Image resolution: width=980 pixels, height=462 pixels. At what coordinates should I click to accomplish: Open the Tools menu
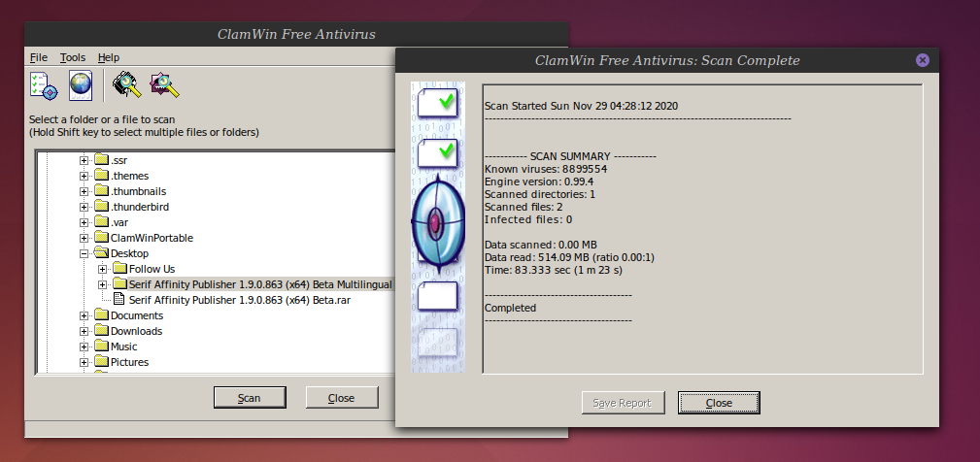click(73, 57)
